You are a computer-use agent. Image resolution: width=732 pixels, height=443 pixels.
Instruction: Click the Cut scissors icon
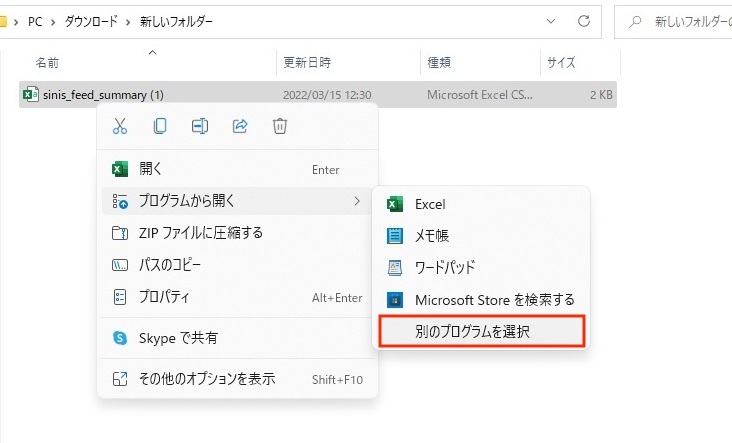(120, 126)
